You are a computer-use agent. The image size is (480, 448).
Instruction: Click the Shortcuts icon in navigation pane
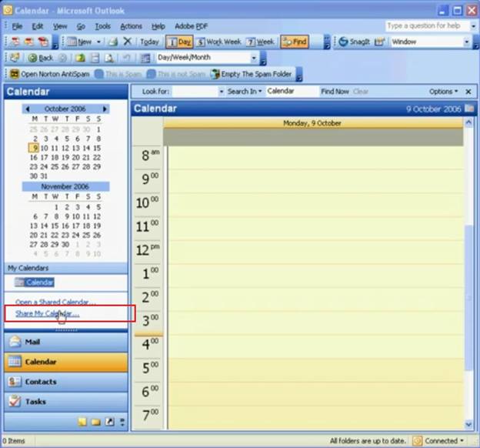click(109, 423)
